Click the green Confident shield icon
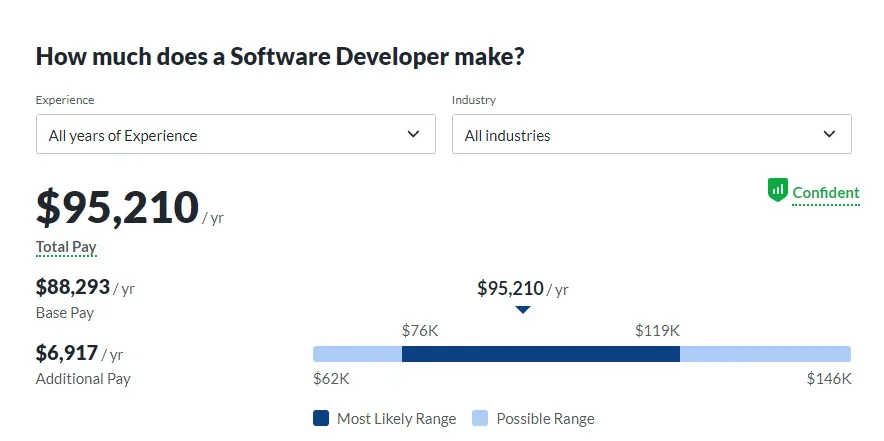Screen dimensions: 884x441 coord(777,190)
